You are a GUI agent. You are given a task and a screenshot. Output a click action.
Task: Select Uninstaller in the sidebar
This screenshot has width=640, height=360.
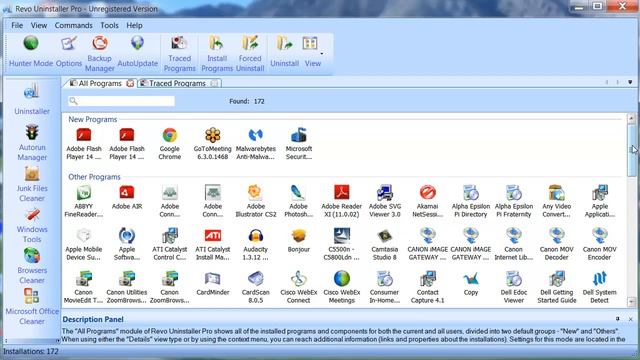point(32,99)
